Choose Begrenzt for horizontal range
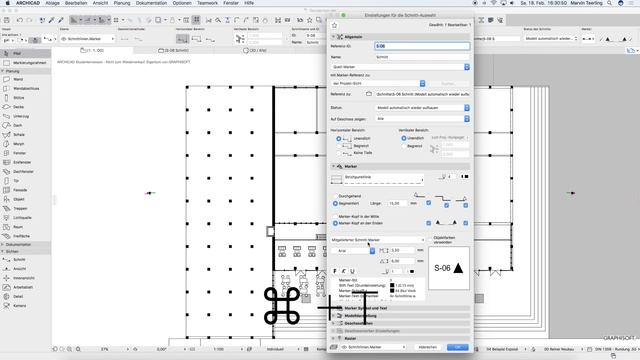Screen dimensions: 640x360 339,146
